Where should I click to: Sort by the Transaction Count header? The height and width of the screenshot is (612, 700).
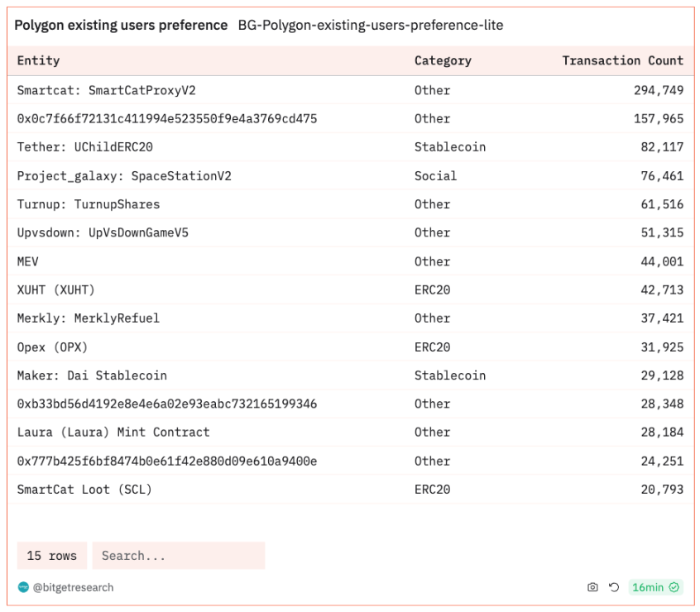tap(622, 60)
